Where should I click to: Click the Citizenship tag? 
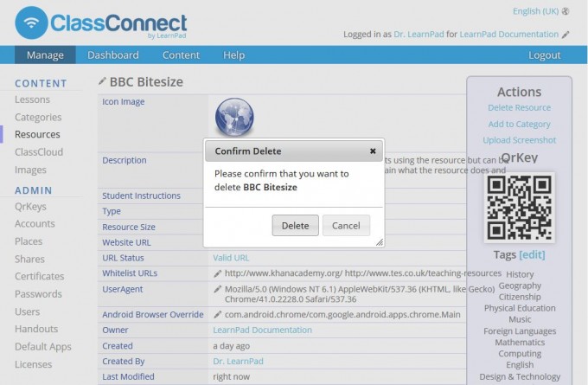tap(520, 297)
